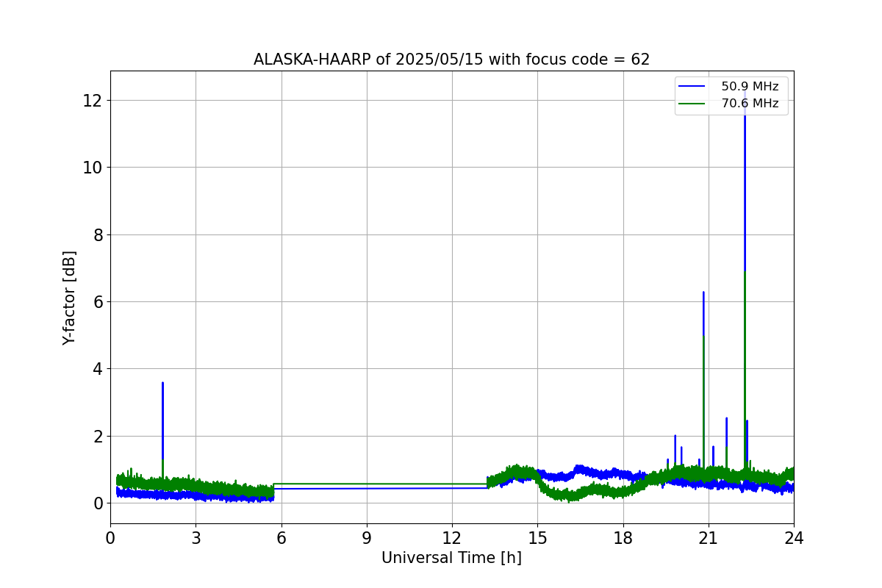Click x-axis tick label 9

click(x=367, y=537)
